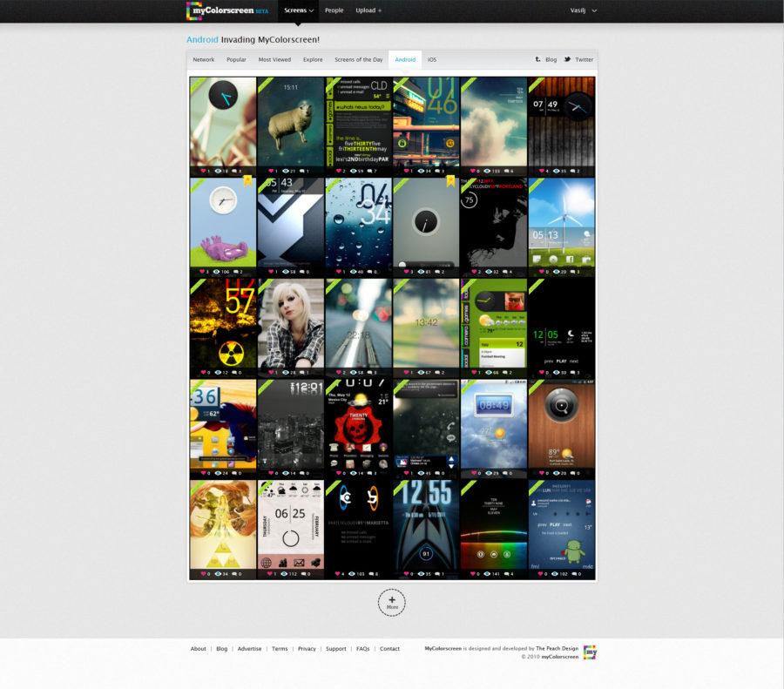Open the Blog footer link
Viewport: 784px width, 689px height.
pos(221,649)
